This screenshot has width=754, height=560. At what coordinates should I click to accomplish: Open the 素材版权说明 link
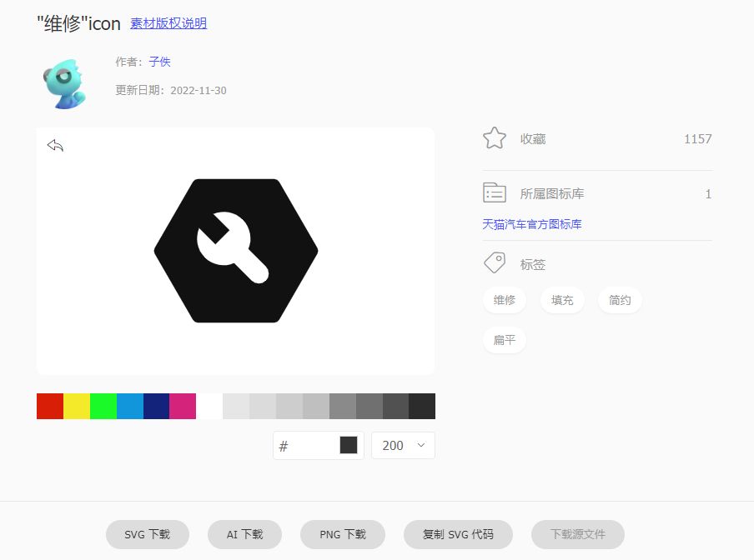point(168,23)
